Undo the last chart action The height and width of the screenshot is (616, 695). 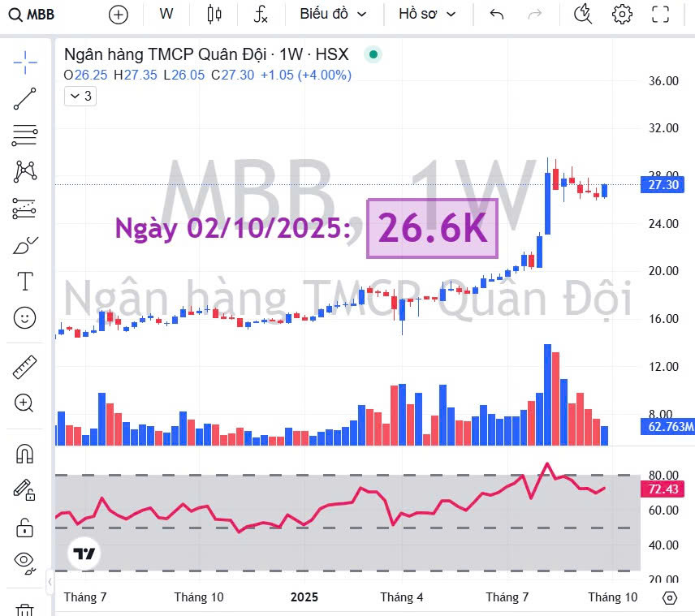coord(496,14)
